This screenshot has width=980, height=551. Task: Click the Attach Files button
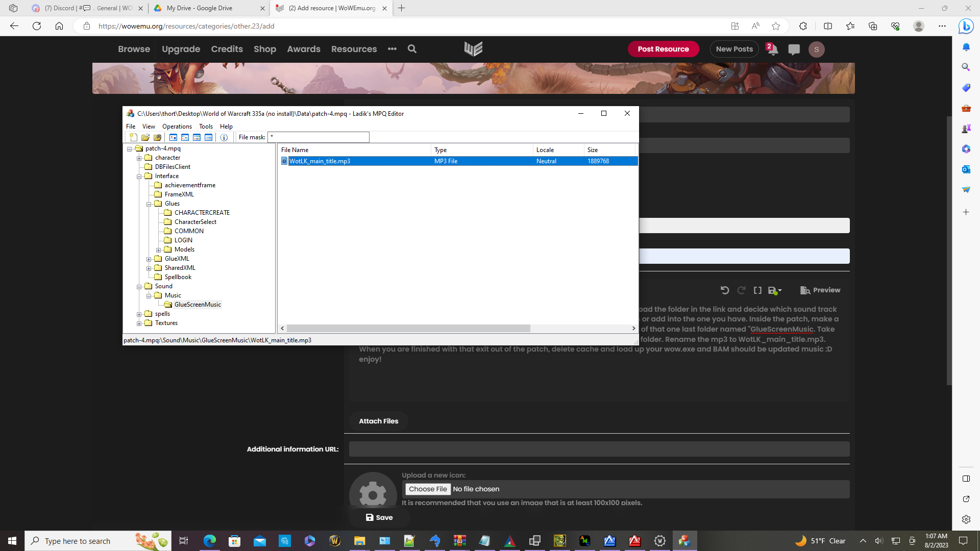tap(378, 421)
